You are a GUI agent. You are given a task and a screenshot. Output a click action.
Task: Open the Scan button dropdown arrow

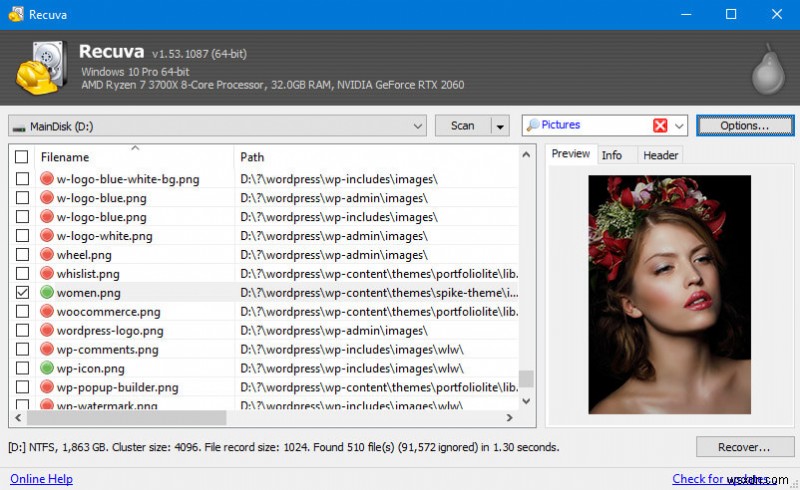point(500,126)
